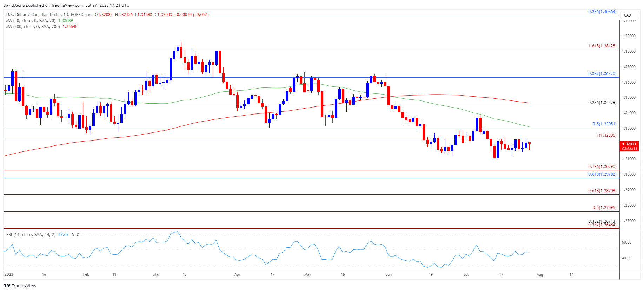Select the 0.236(1.40364) Fibonacci label
This screenshot has height=292, width=644.
pyautogui.click(x=602, y=12)
